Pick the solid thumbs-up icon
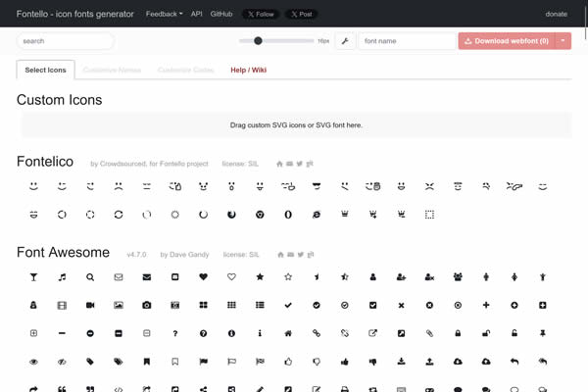Image resolution: width=588 pixels, height=392 pixels. pos(345,362)
